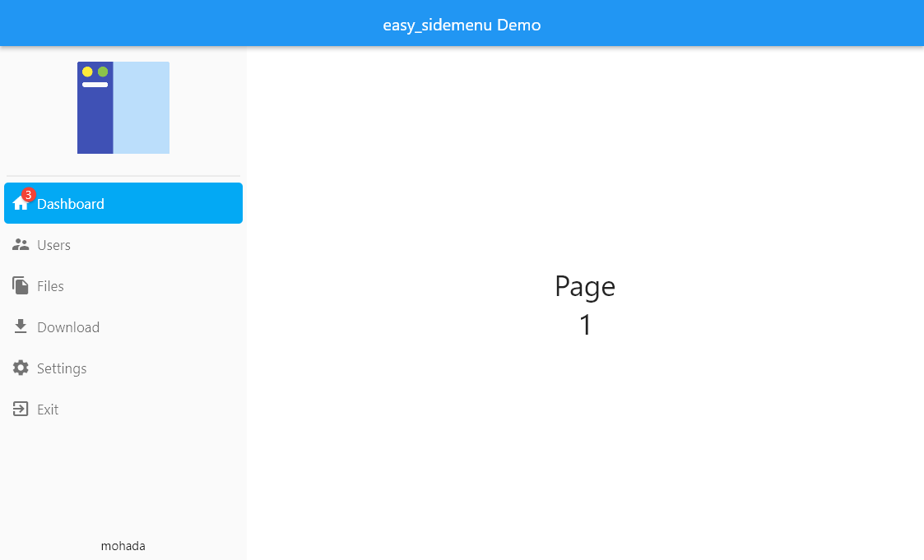Click the mohada footer text
The image size is (924, 560).
click(x=123, y=546)
